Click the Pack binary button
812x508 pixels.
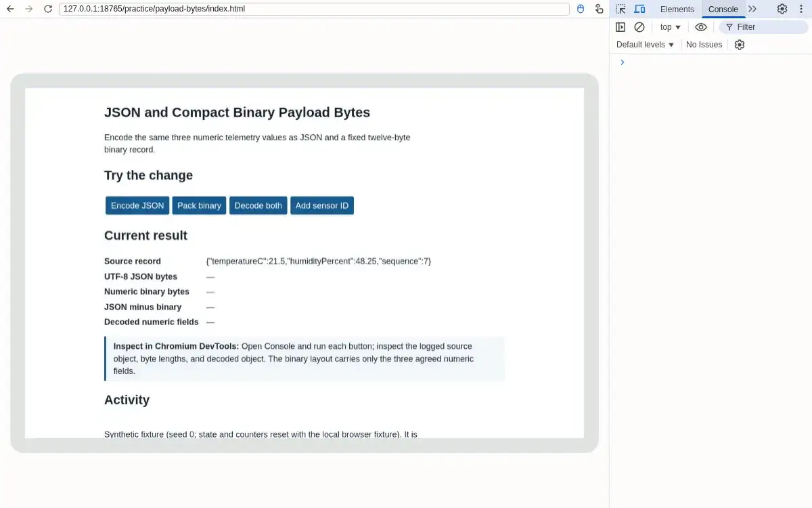click(200, 205)
